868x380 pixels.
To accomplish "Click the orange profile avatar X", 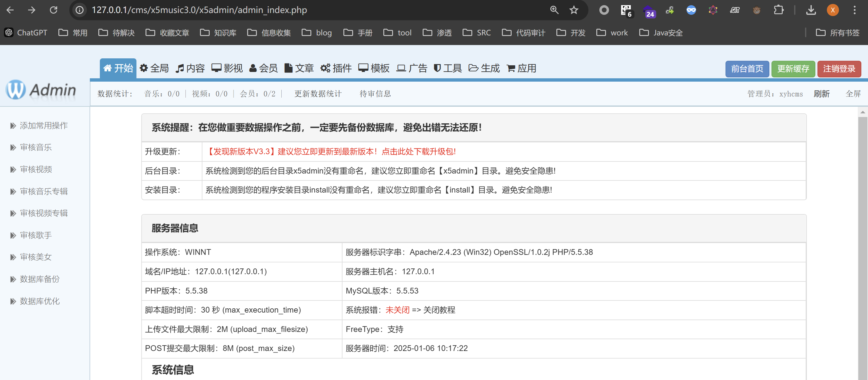I will point(833,10).
